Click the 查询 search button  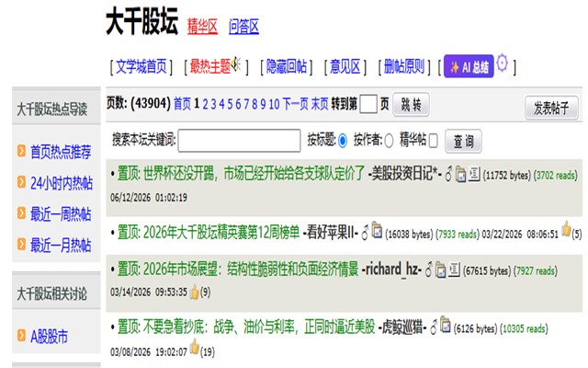pos(463,142)
